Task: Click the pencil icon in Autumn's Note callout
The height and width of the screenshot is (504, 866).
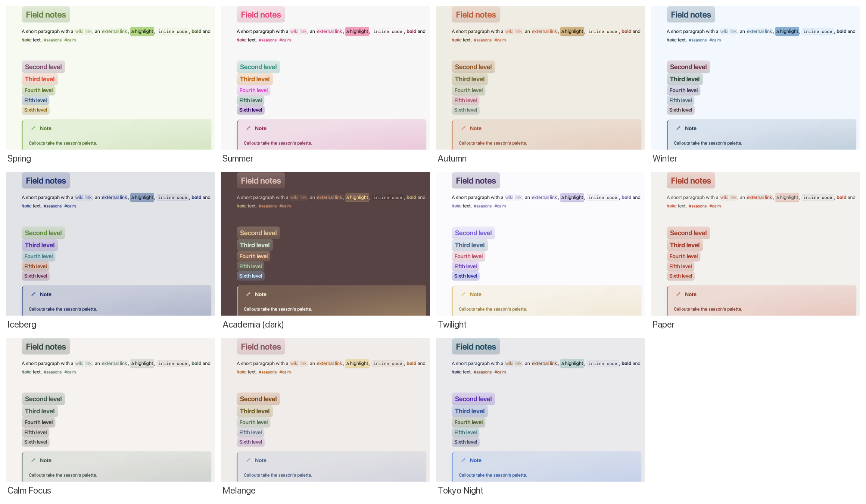Action: coord(463,128)
